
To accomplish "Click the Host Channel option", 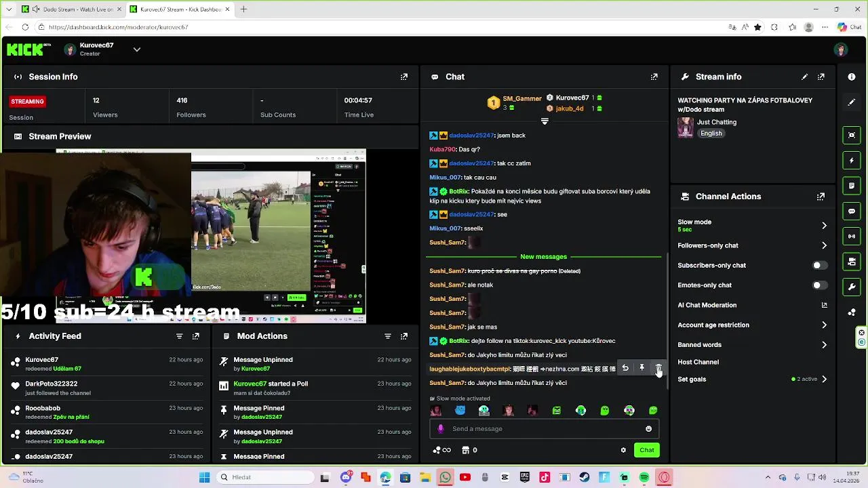I will click(x=698, y=362).
